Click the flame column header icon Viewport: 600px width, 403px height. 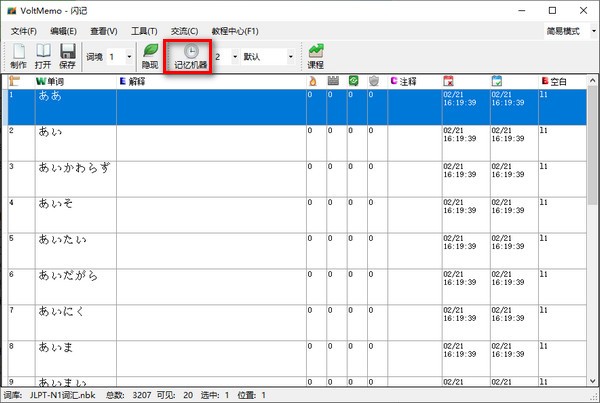(x=312, y=81)
